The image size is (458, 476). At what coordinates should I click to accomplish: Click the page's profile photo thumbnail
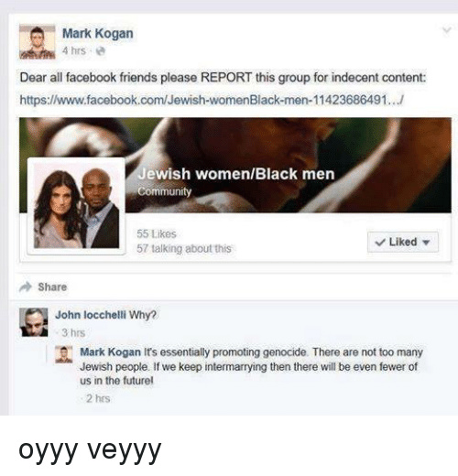point(76,206)
